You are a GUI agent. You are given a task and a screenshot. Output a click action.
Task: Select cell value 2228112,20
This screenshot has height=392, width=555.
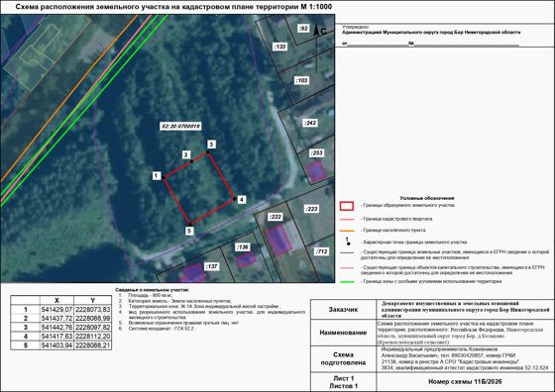pos(93,337)
